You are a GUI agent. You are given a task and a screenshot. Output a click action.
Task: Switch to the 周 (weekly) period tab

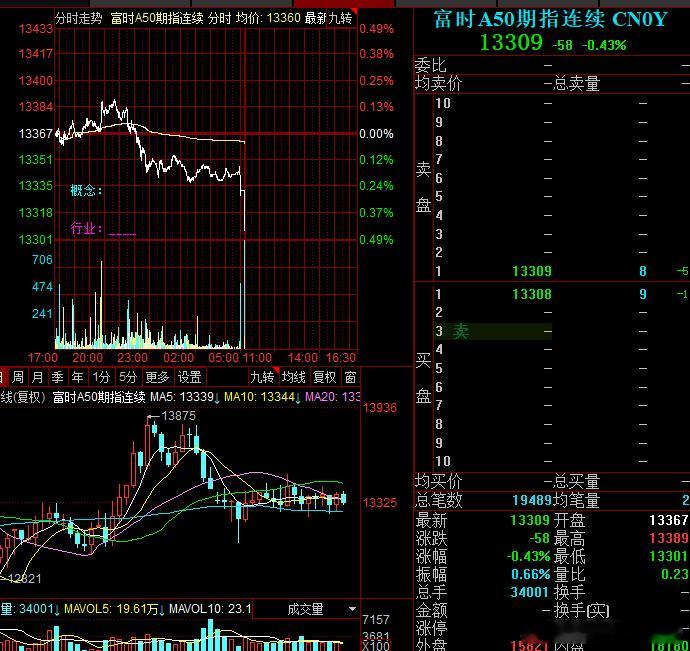tap(18, 377)
